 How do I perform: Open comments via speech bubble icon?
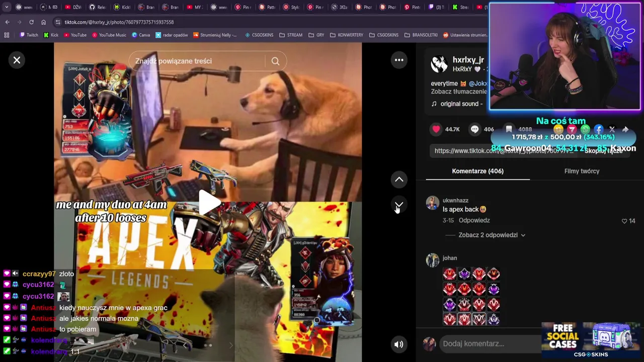click(474, 129)
